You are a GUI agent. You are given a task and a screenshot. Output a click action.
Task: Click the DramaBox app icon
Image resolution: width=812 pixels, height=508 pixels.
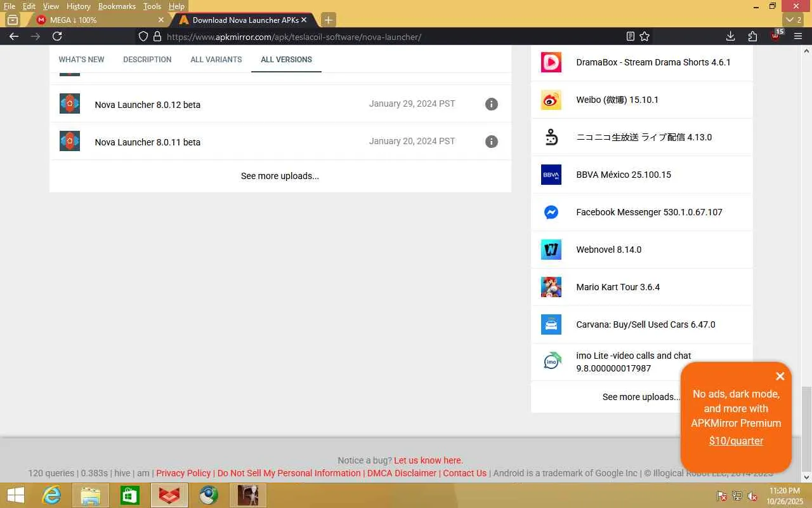coord(551,62)
